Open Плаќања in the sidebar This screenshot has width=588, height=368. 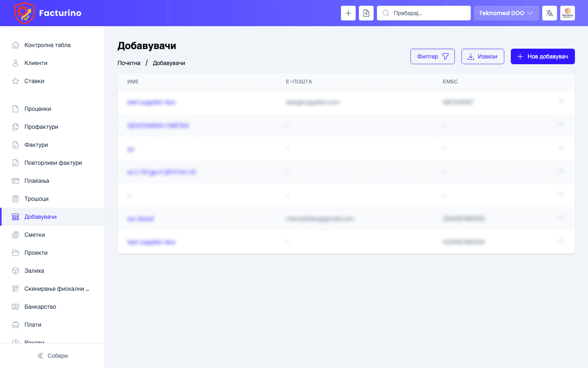pyautogui.click(x=37, y=181)
